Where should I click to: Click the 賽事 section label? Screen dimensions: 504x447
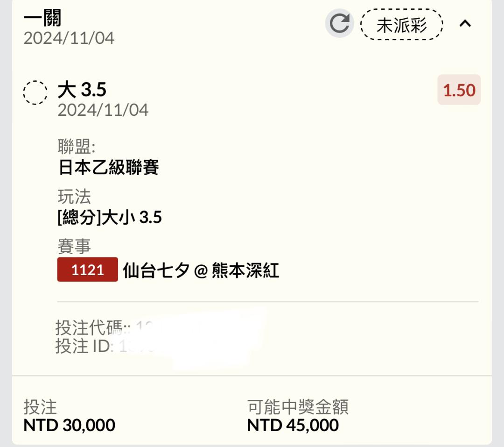pos(74,246)
